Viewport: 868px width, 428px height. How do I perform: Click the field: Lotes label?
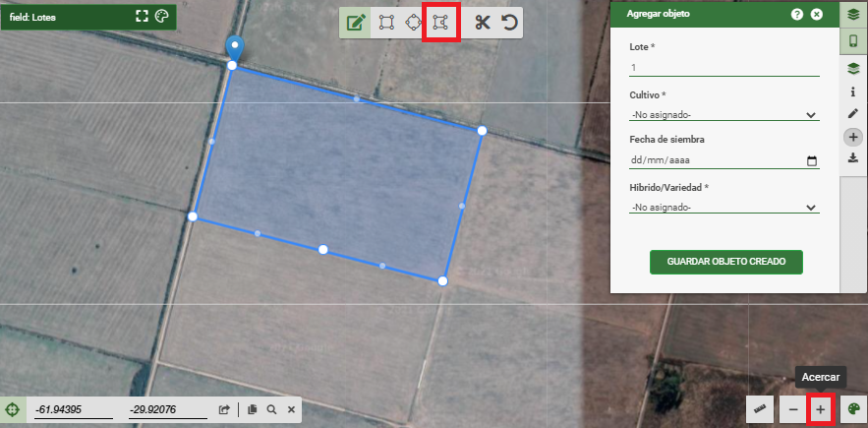32,17
